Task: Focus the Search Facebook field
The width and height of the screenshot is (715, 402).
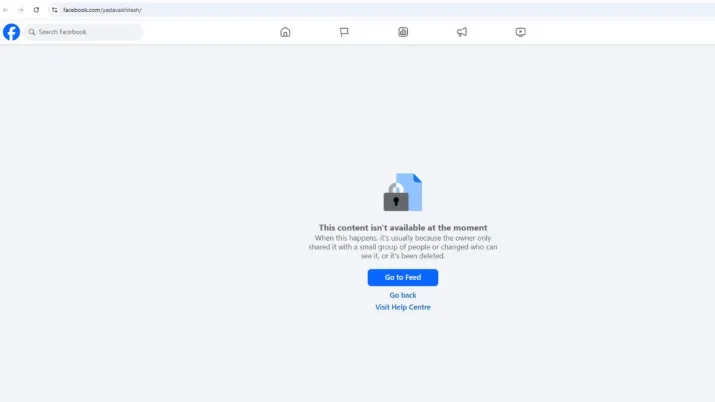Action: coord(88,32)
